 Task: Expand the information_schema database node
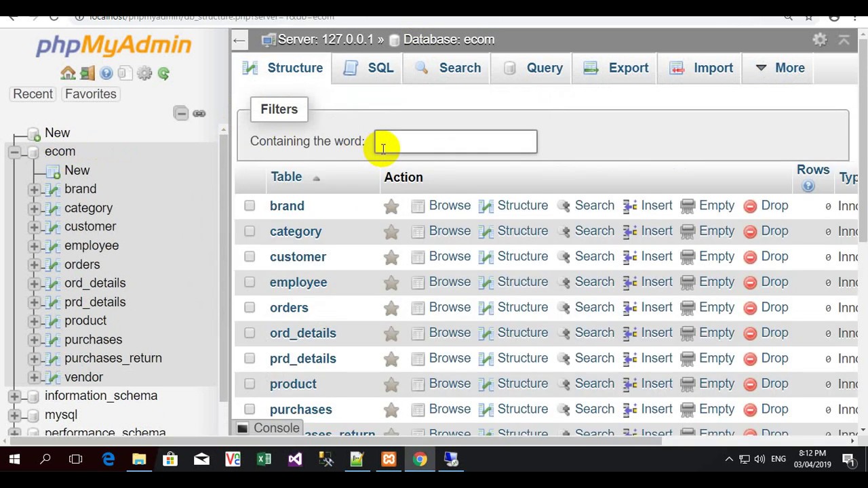pos(14,395)
